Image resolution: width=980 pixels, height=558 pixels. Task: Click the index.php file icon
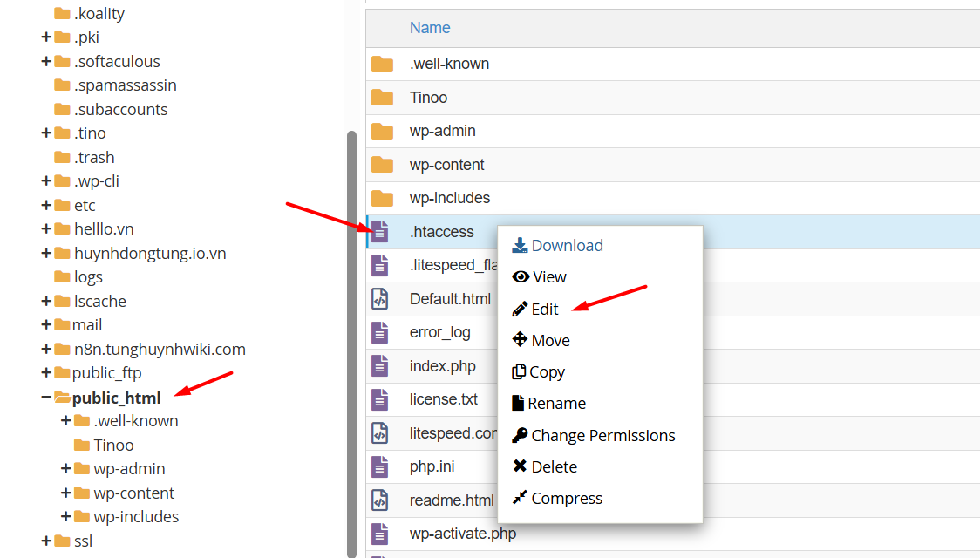click(380, 366)
